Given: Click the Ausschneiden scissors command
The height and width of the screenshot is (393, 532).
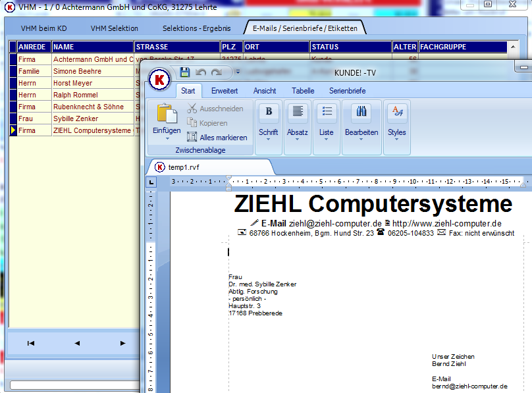Looking at the screenshot, I should pyautogui.click(x=215, y=109).
